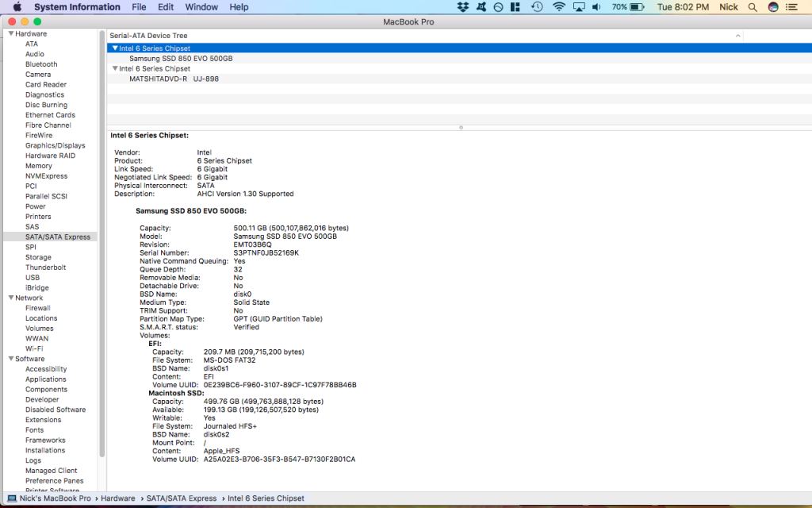Click Hardware in the path bar
The image size is (812, 508).
[117, 498]
